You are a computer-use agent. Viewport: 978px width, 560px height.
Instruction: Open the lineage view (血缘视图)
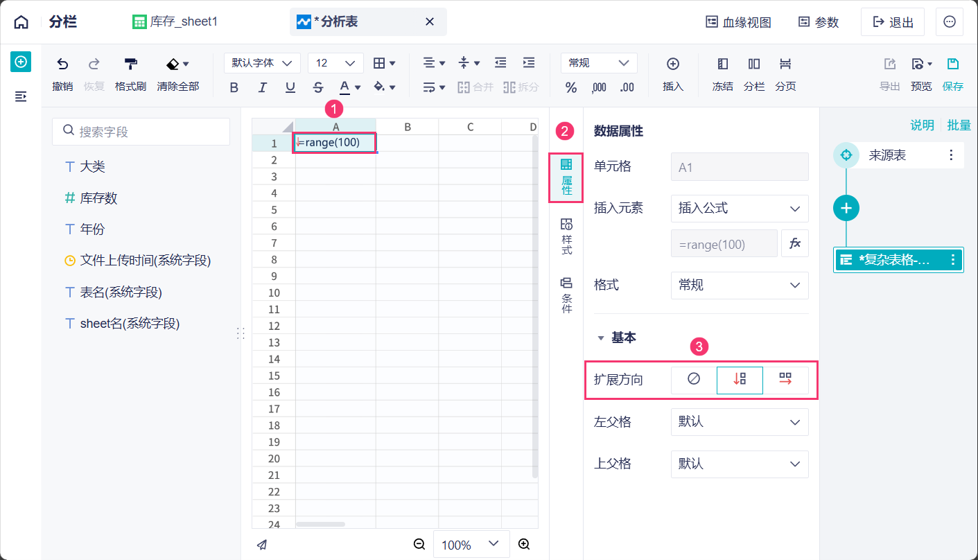[738, 22]
